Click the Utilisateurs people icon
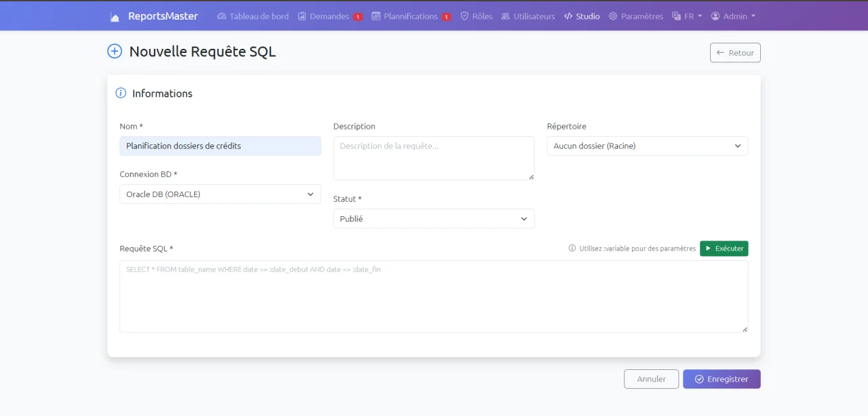Screen dimensions: 868x416 click(506, 16)
